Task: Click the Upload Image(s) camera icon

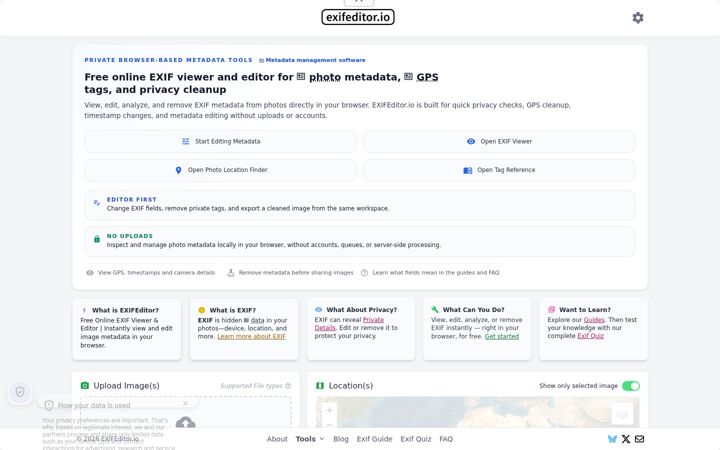Action: point(84,386)
